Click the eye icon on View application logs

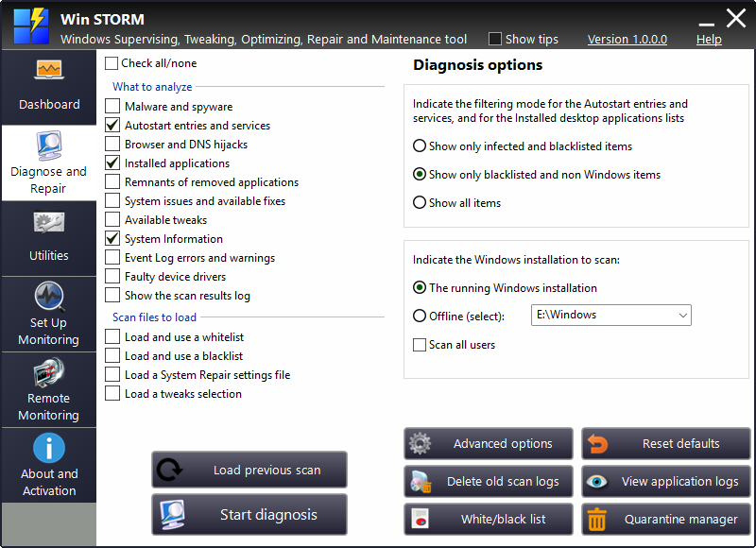[597, 481]
